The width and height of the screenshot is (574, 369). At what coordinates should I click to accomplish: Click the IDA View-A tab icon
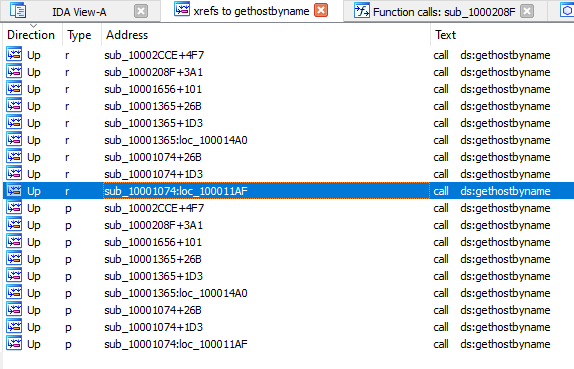coord(18,10)
